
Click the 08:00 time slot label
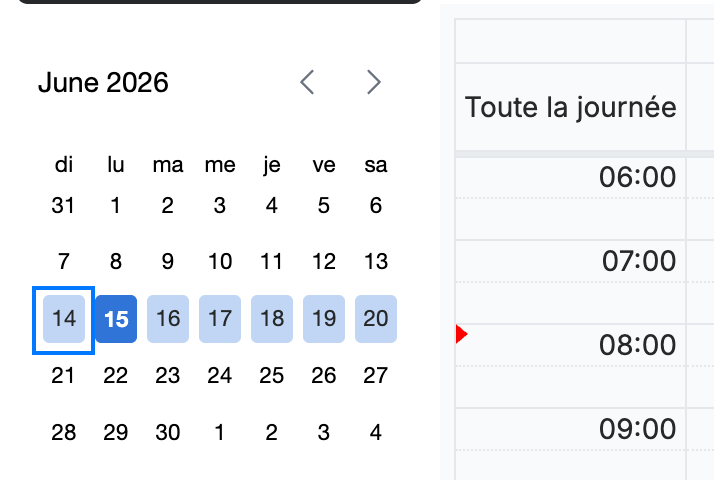638,345
